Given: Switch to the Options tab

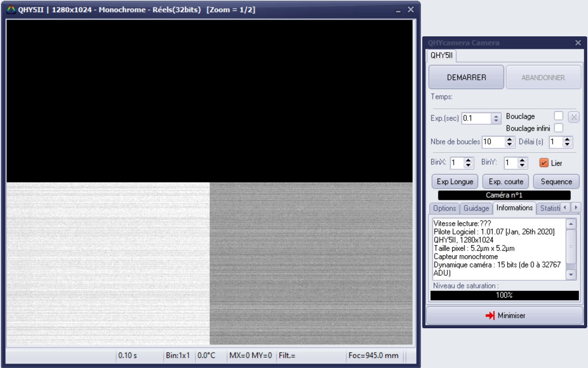Looking at the screenshot, I should click(x=444, y=208).
